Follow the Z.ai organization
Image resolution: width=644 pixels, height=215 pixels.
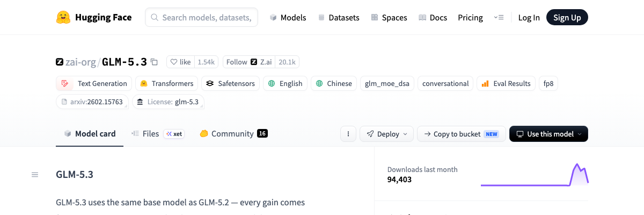[x=249, y=62]
